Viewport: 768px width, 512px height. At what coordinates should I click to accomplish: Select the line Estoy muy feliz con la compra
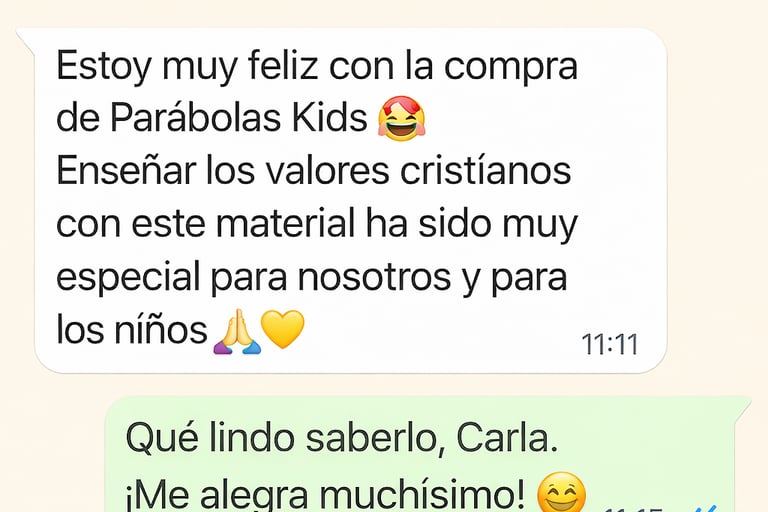pos(317,67)
